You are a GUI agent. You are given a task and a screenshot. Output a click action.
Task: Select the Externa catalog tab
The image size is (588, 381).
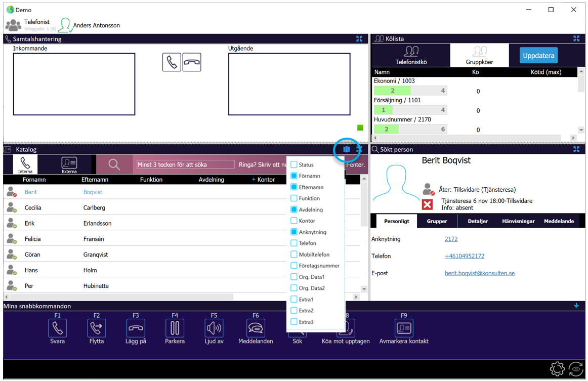pos(69,165)
